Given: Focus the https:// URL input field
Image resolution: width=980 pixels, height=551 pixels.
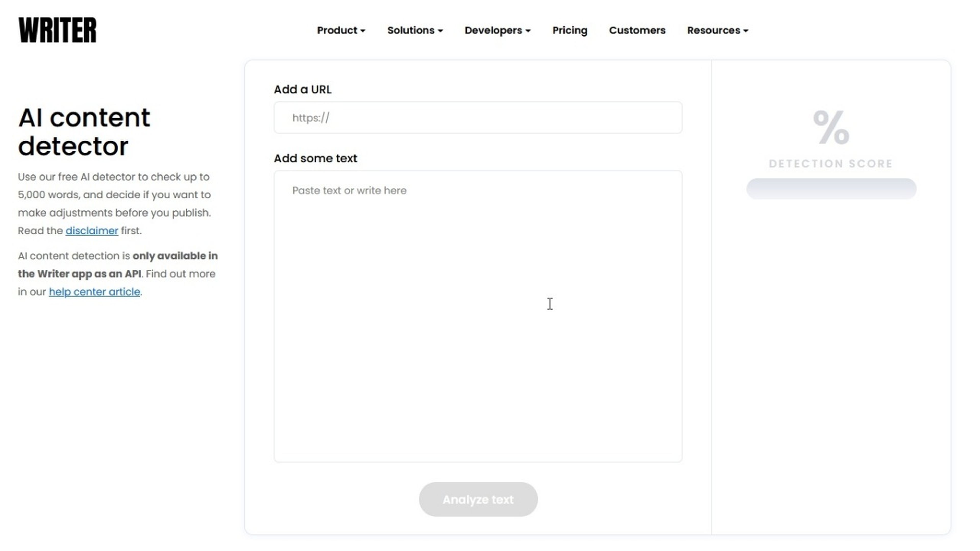Looking at the screenshot, I should 478,118.
